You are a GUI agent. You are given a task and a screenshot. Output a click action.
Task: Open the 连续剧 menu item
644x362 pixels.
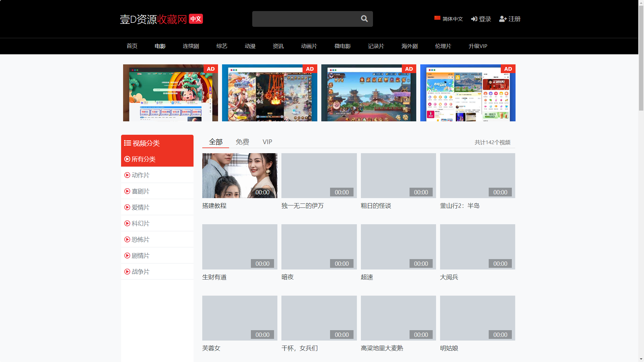pos(191,46)
